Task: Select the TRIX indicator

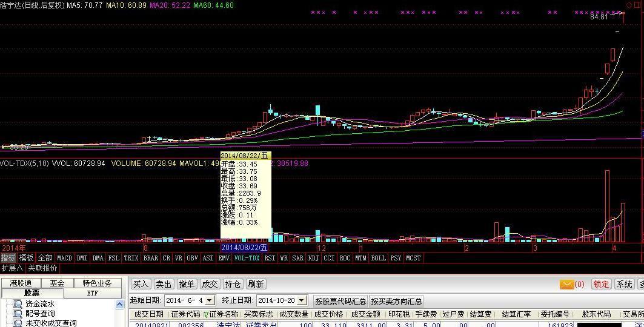Action: [x=131, y=258]
